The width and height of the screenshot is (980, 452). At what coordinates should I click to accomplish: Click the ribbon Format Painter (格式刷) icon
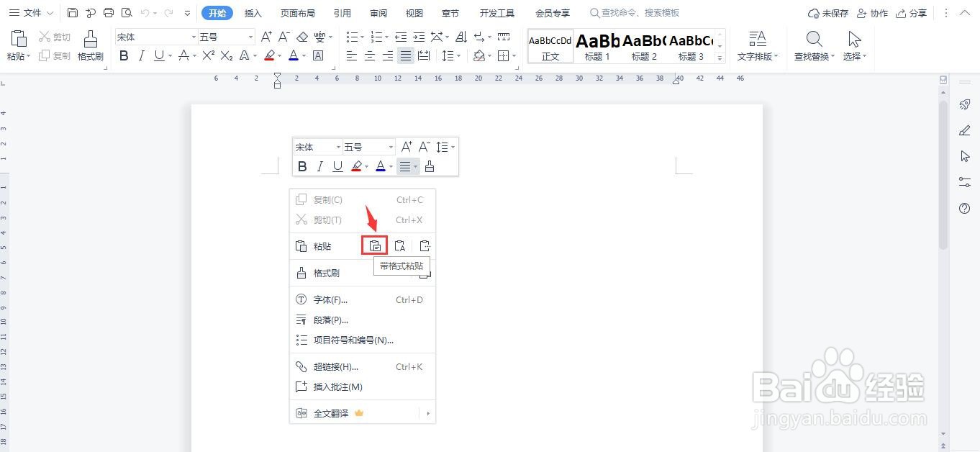[91, 40]
